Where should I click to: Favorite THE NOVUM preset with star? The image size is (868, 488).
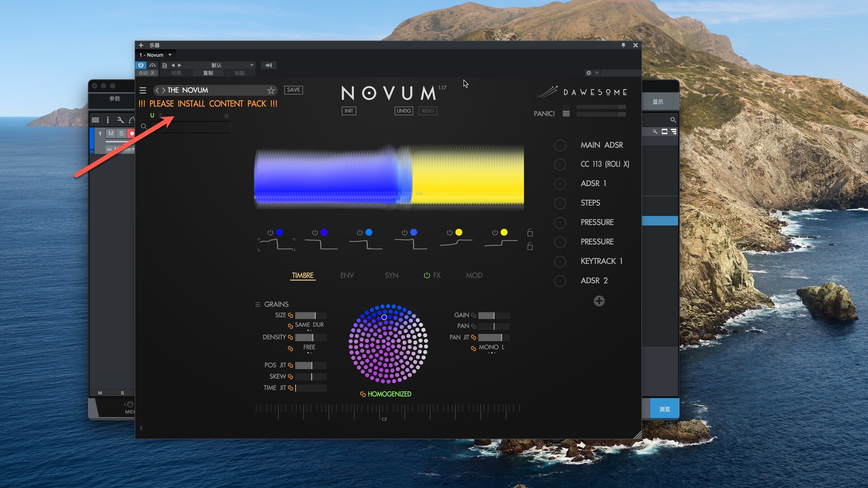coord(271,90)
